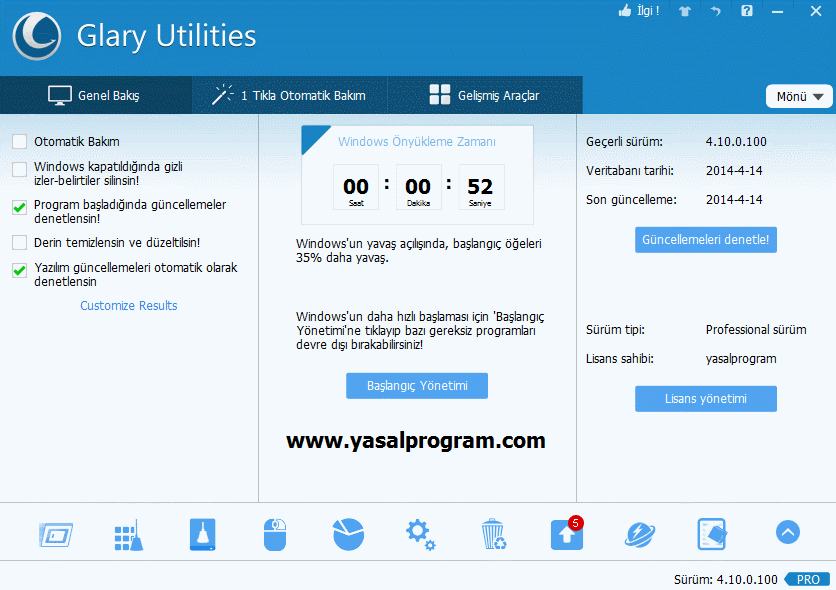This screenshot has height=590, width=836.
Task: Click the software update icon with badge
Action: click(566, 534)
